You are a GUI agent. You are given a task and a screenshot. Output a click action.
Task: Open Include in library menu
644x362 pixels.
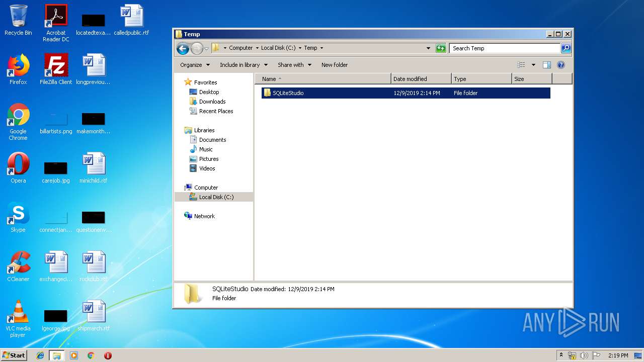tap(244, 65)
